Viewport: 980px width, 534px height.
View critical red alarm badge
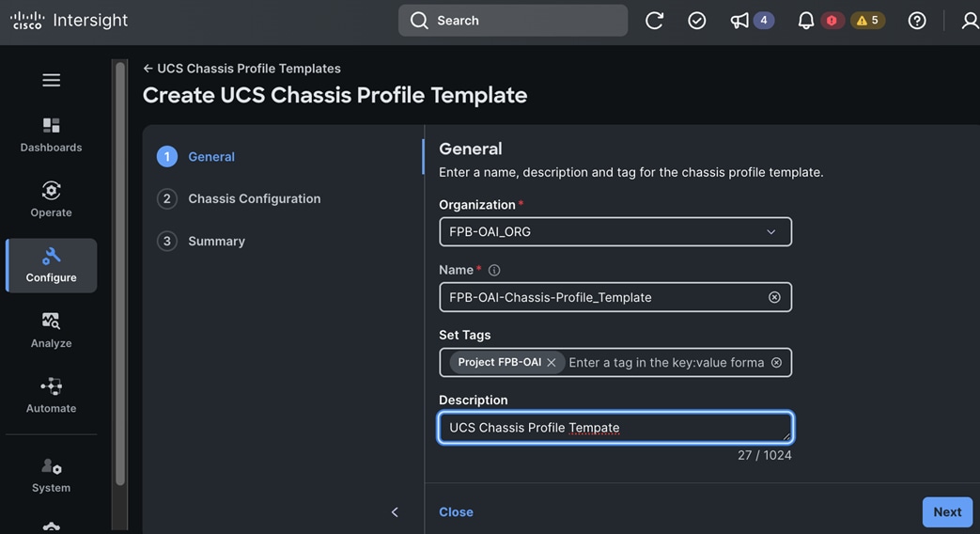(832, 21)
